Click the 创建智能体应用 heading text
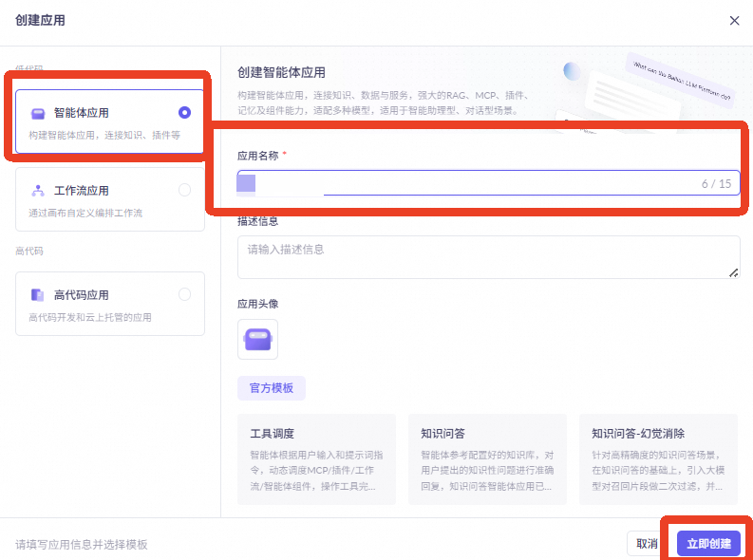Screen dimensions: 753x560 coord(281,72)
